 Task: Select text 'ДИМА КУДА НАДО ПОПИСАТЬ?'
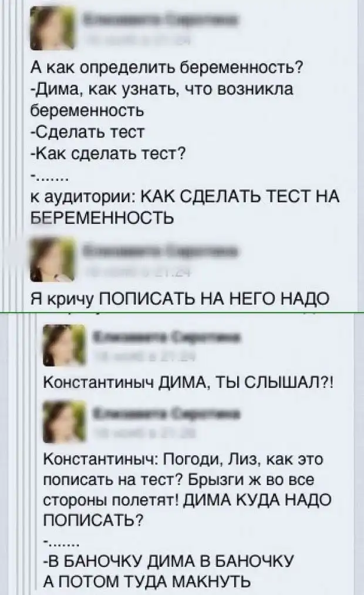pos(188,510)
